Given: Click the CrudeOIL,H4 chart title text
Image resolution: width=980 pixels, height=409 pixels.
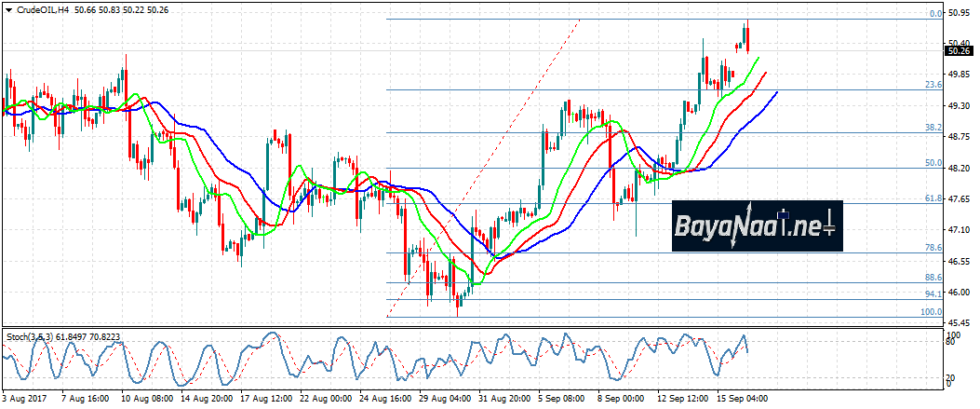Looking at the screenshot, I should [42, 9].
